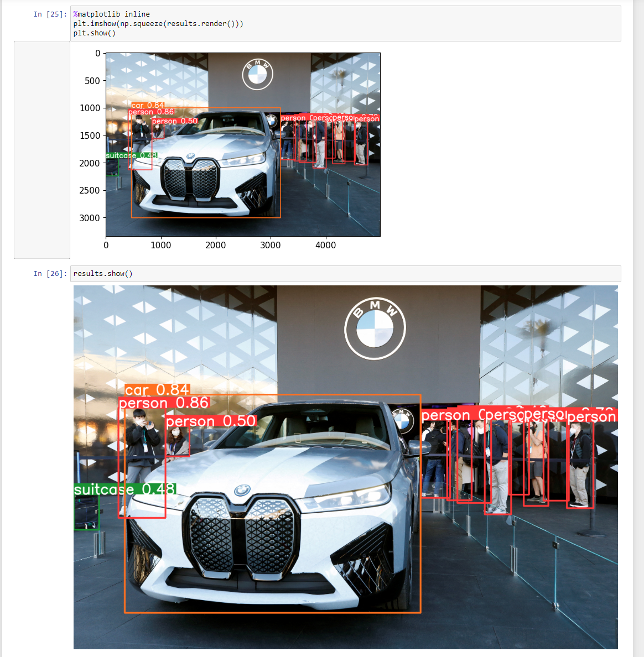Click the x-axis tick label 4000
The image size is (644, 657).
point(325,245)
